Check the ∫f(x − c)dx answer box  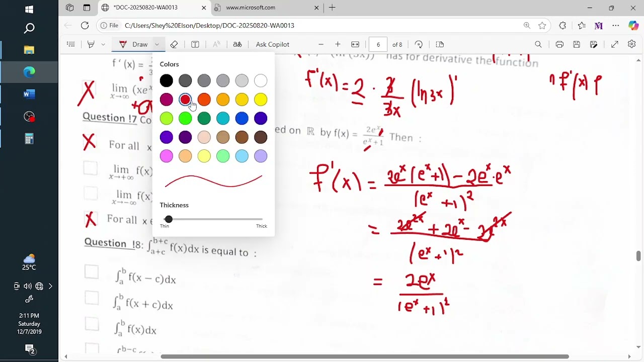[x=92, y=272]
